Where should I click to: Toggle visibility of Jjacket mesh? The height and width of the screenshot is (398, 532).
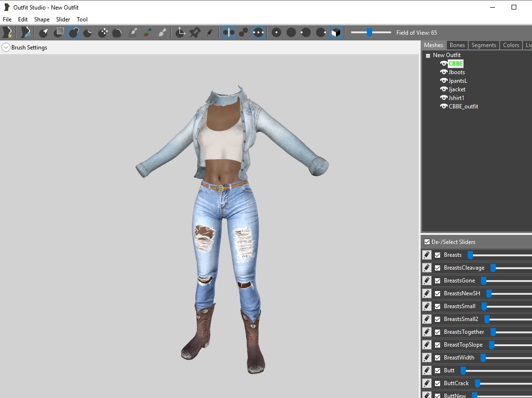click(444, 89)
